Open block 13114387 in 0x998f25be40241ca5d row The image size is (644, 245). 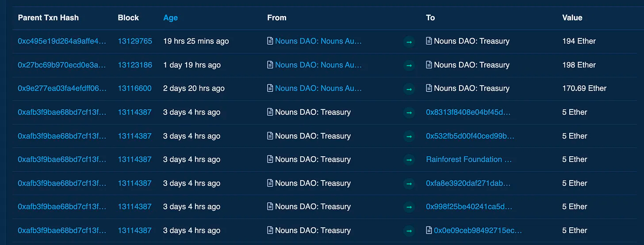tap(134, 207)
